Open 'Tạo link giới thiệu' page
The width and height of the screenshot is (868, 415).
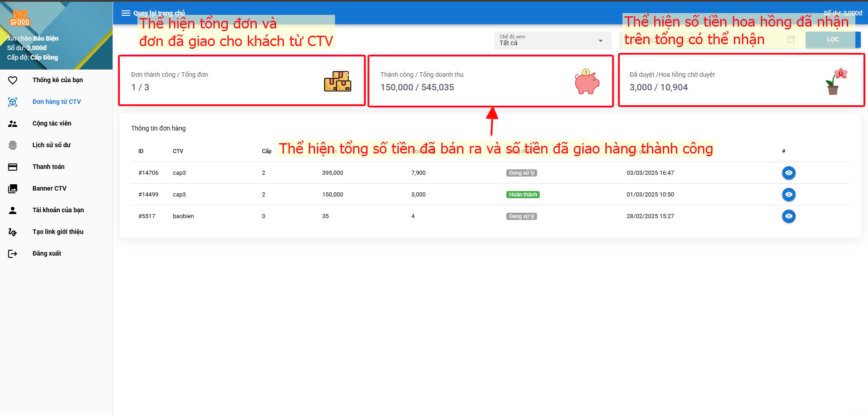click(x=58, y=232)
